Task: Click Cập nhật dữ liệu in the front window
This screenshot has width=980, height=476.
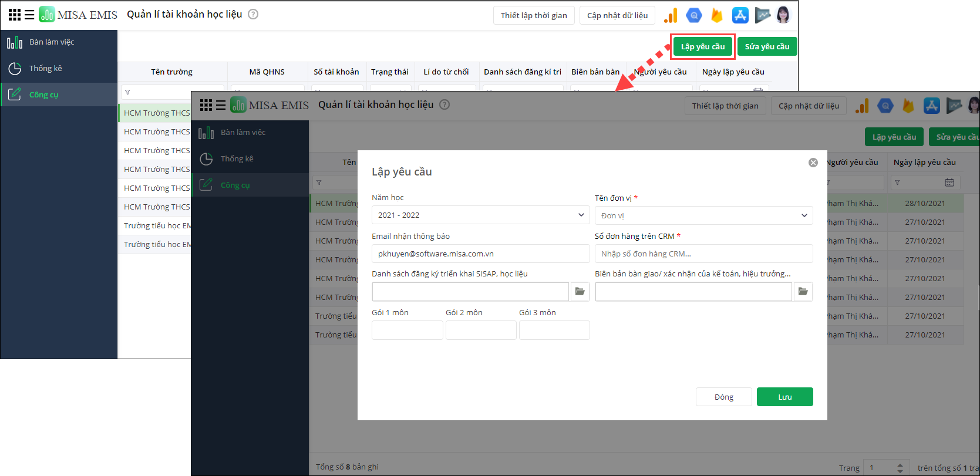Action: tap(809, 106)
